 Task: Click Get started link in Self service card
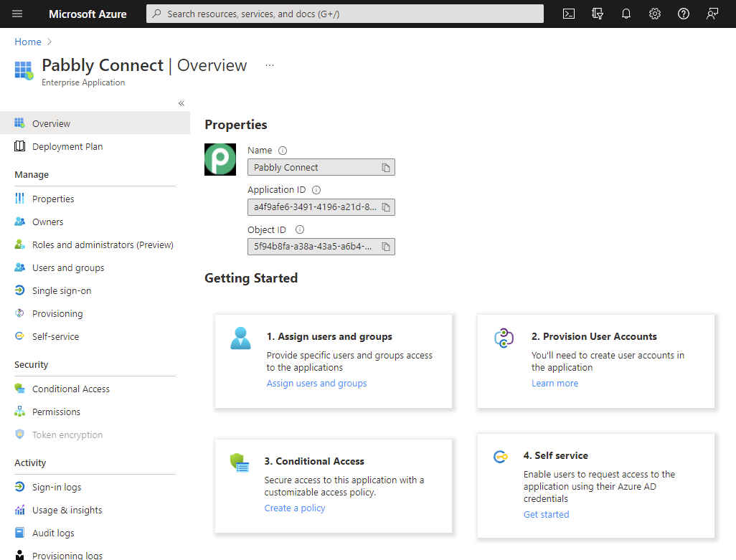[547, 515]
